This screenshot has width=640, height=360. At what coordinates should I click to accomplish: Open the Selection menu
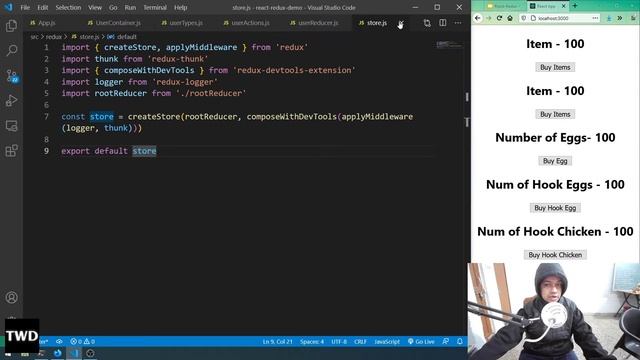pos(68,7)
